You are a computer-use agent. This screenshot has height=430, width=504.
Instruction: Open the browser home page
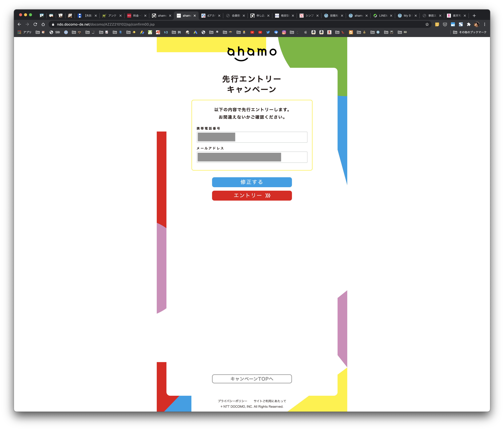43,24
